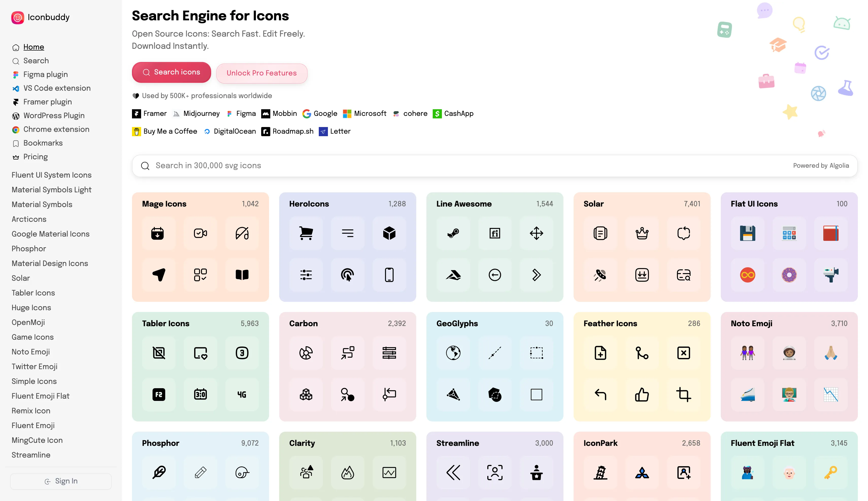Click Unlock Pro Features button
The width and height of the screenshot is (868, 501).
[x=261, y=73]
